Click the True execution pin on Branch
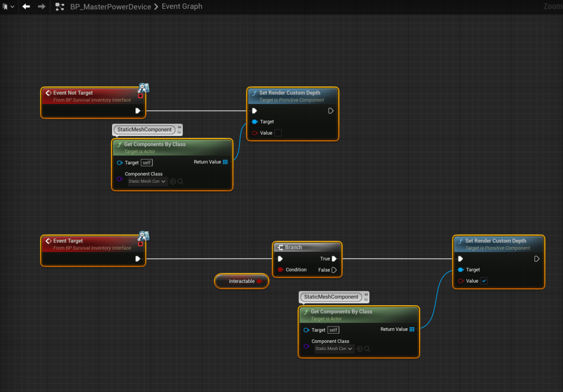This screenshot has height=392, width=563. (334, 258)
